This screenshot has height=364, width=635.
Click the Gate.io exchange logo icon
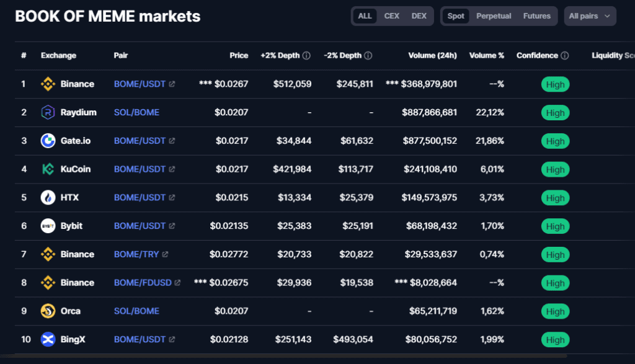[48, 141]
